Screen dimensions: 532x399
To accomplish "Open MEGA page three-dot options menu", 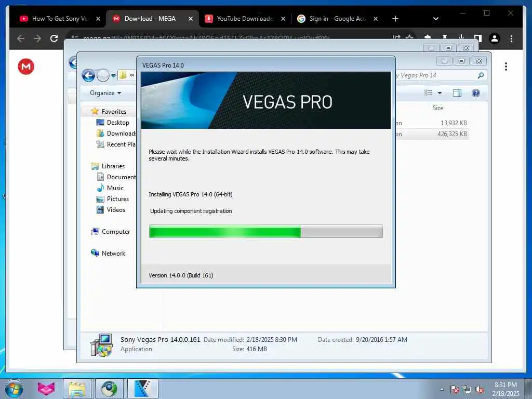I will 506,66.
